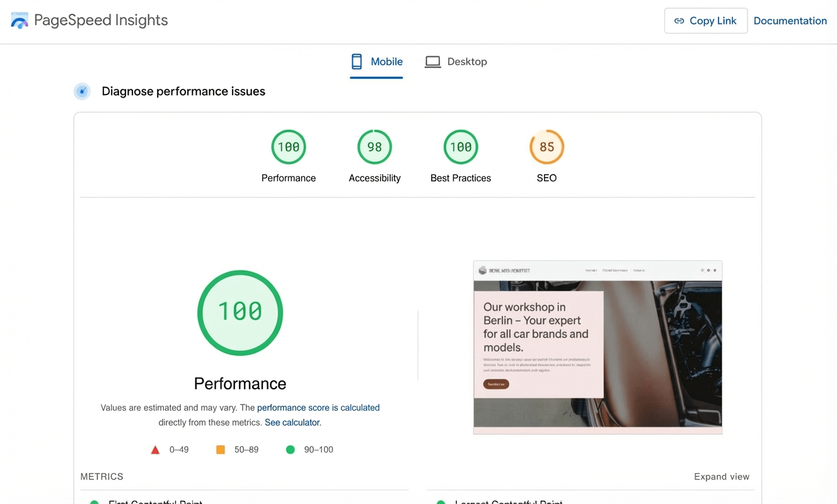Click the red triangle 0–49 legend marker
837x504 pixels.
coord(155,449)
